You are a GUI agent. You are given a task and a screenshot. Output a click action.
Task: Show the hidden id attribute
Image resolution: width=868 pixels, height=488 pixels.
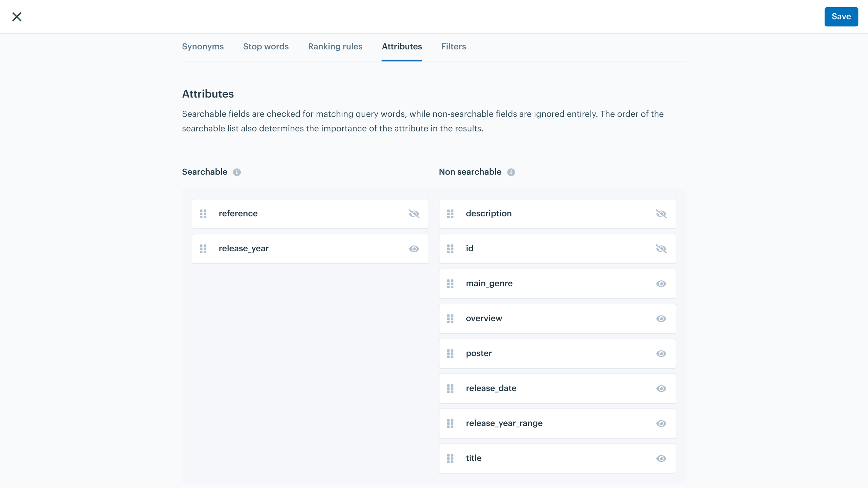(661, 249)
